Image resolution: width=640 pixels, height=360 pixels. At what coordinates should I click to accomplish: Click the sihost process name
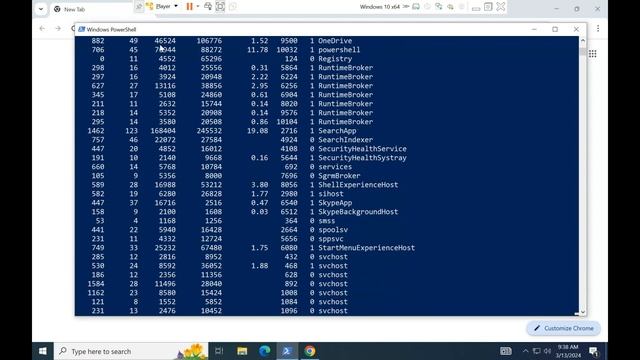331,193
